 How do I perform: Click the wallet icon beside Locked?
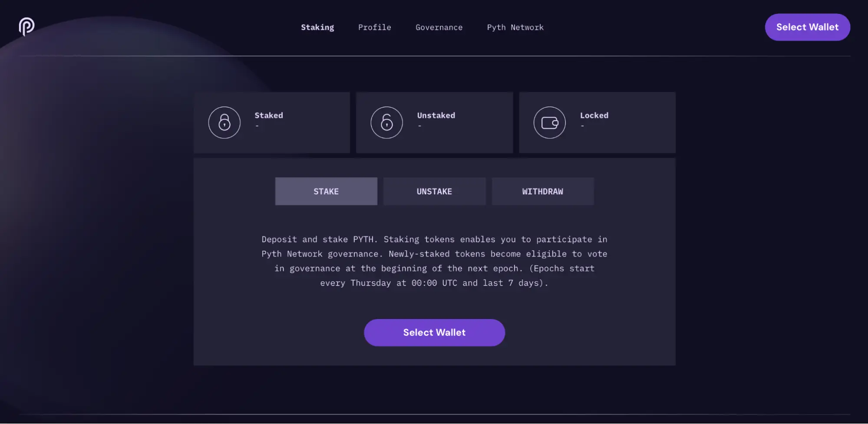click(x=549, y=122)
